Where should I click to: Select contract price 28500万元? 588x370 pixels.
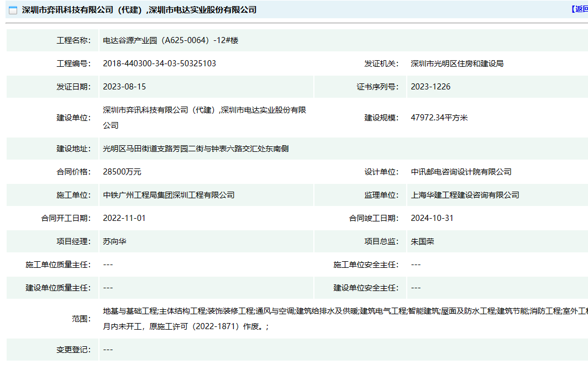tap(122, 172)
